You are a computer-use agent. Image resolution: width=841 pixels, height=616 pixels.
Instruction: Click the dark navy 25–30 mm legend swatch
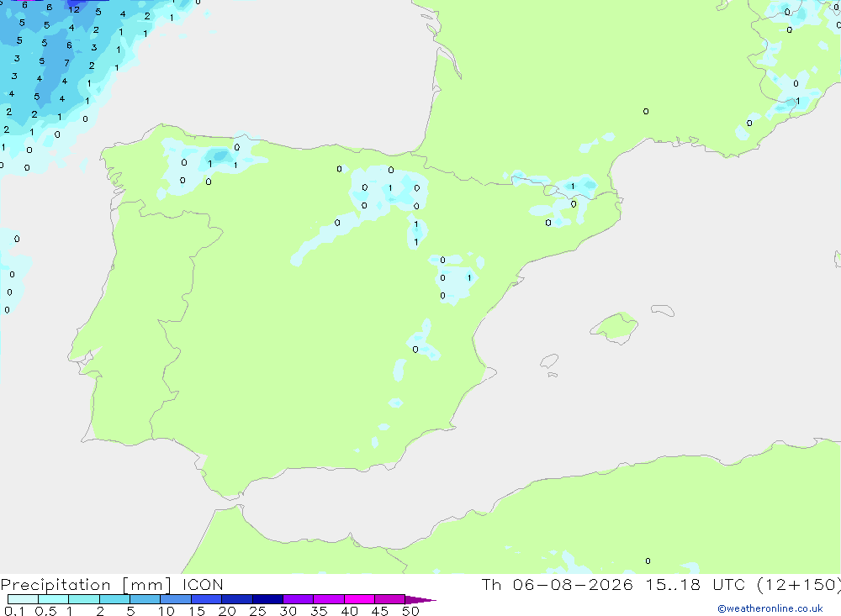pyautogui.click(x=267, y=599)
